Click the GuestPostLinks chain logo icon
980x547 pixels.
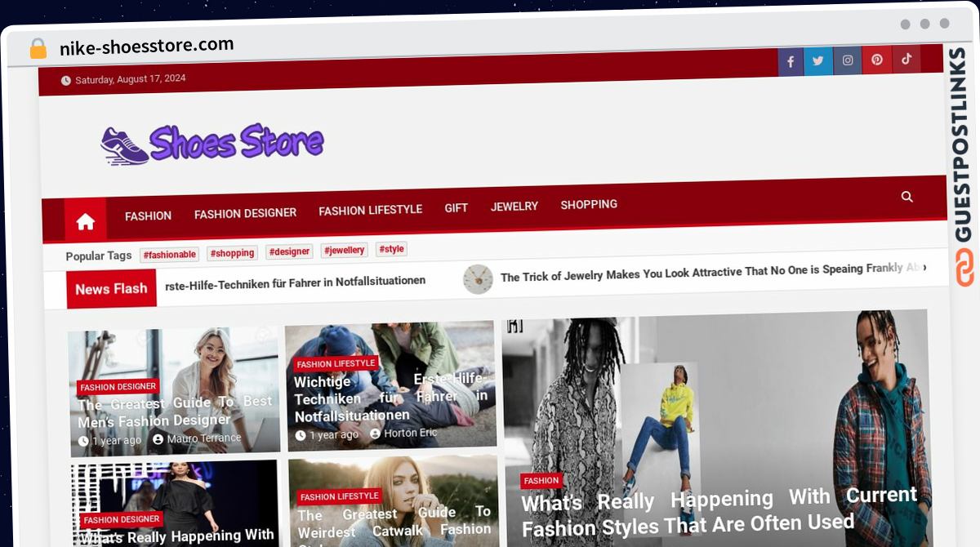click(x=965, y=268)
